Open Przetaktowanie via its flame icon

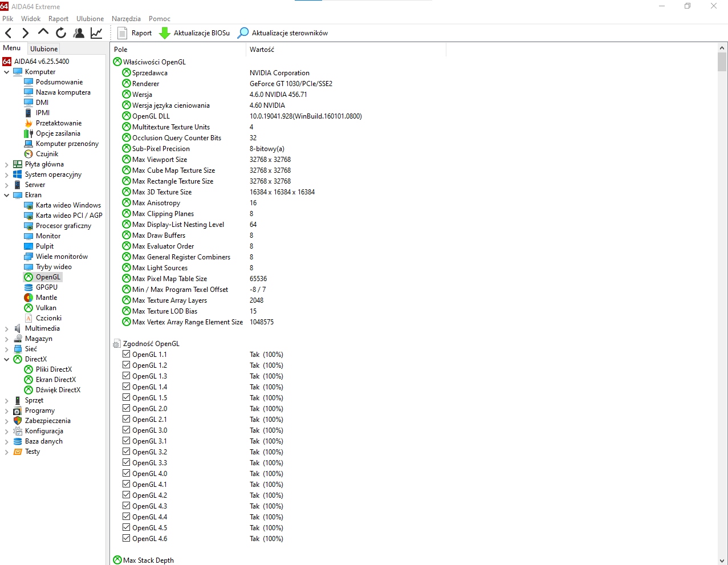(29, 123)
